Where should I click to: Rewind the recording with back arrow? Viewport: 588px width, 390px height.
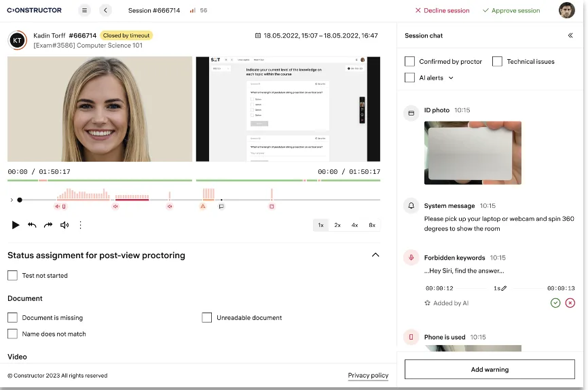(32, 225)
